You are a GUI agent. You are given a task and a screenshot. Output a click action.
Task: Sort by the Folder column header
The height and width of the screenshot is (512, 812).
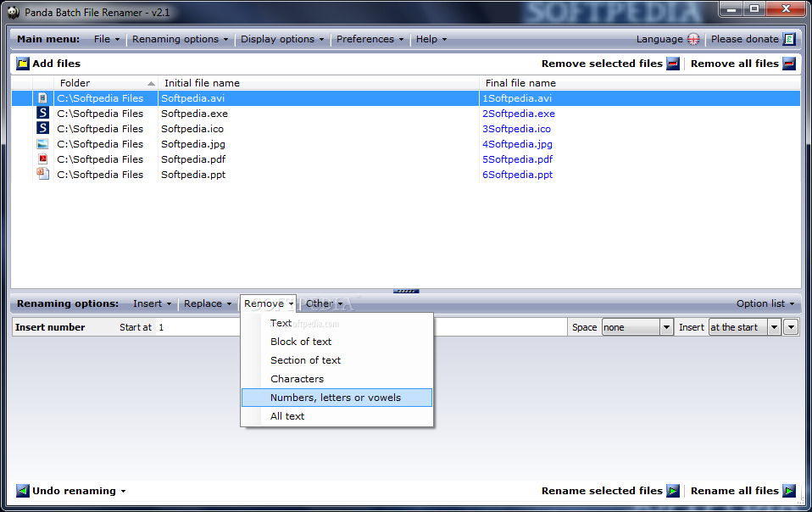(x=106, y=83)
